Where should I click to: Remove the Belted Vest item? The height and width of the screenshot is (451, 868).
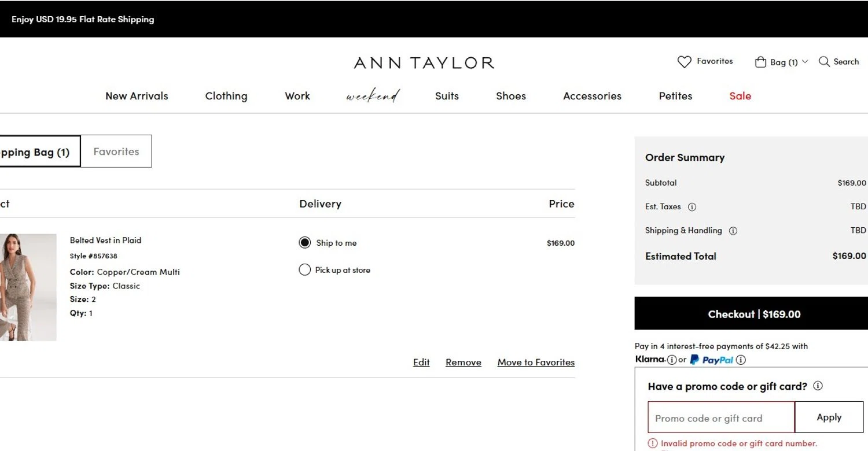tap(464, 363)
